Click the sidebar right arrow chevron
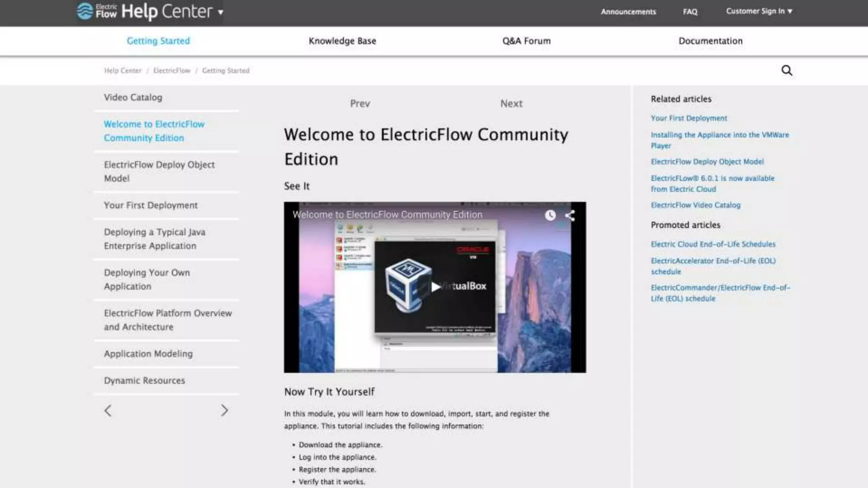 tap(224, 410)
